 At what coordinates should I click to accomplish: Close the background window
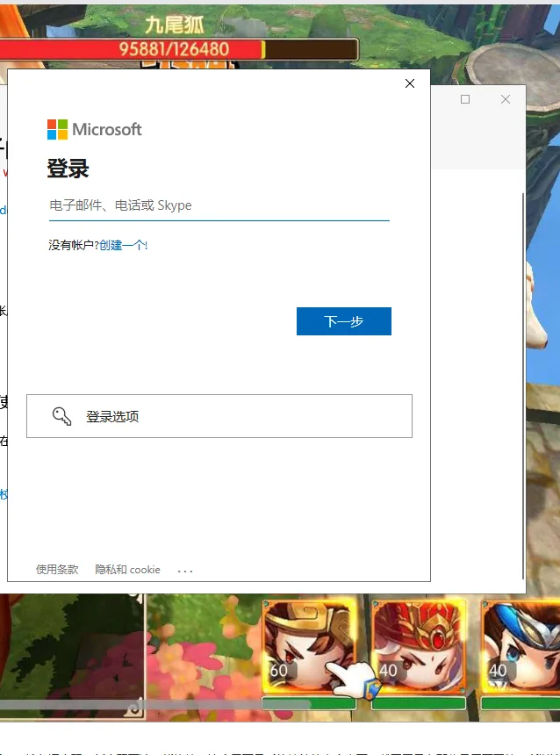pyautogui.click(x=505, y=99)
